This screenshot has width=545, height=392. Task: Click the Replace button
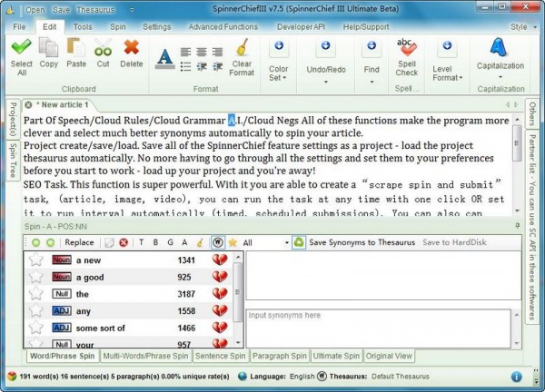79,242
